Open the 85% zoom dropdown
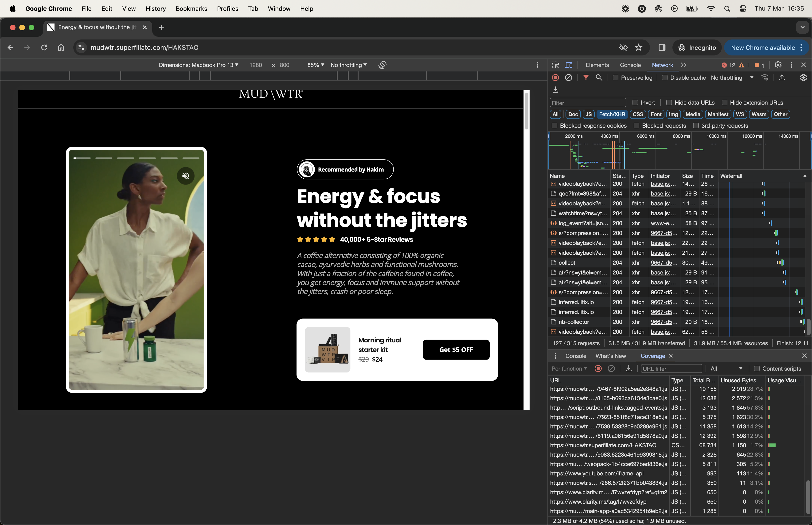 [x=316, y=65]
